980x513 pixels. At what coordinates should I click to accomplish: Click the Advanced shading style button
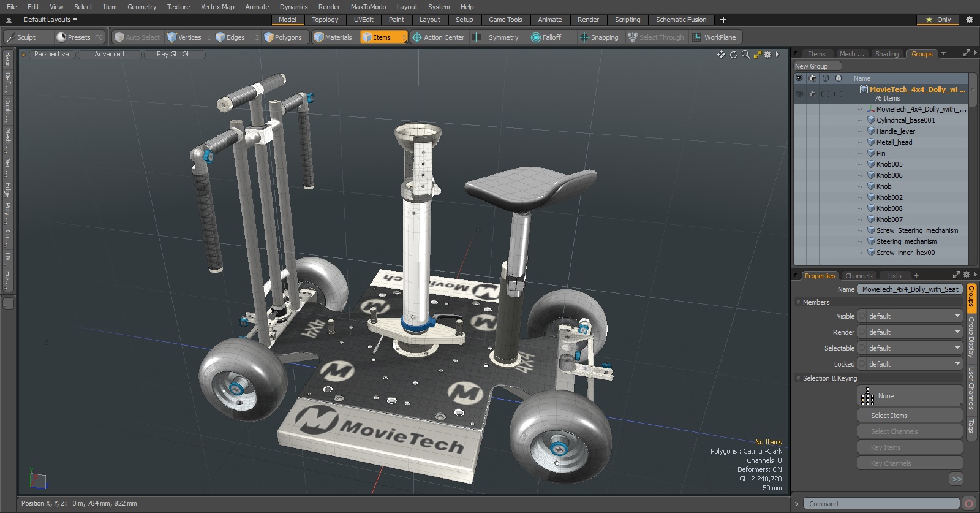(x=109, y=54)
